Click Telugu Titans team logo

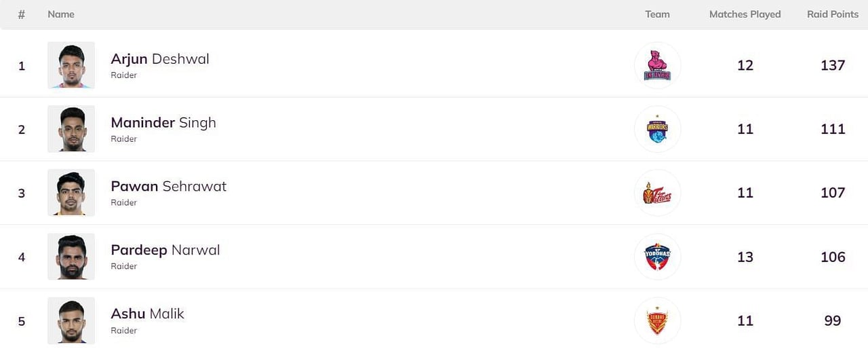click(x=657, y=193)
